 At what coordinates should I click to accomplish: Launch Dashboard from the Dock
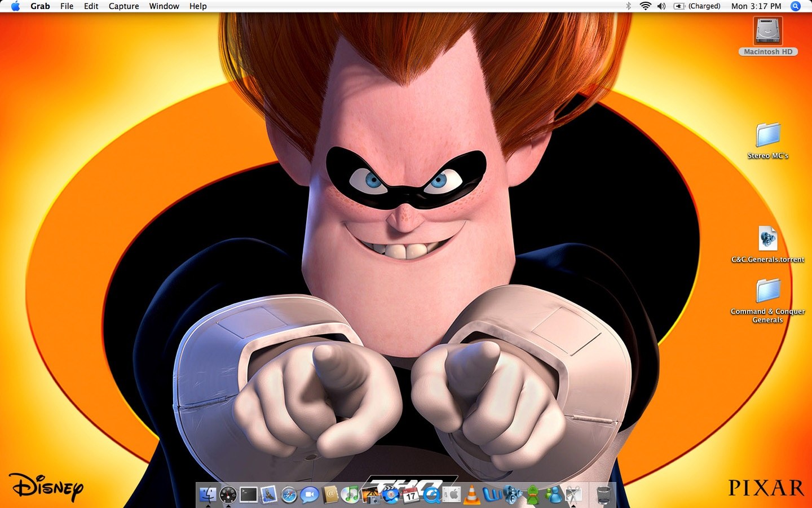click(x=228, y=495)
